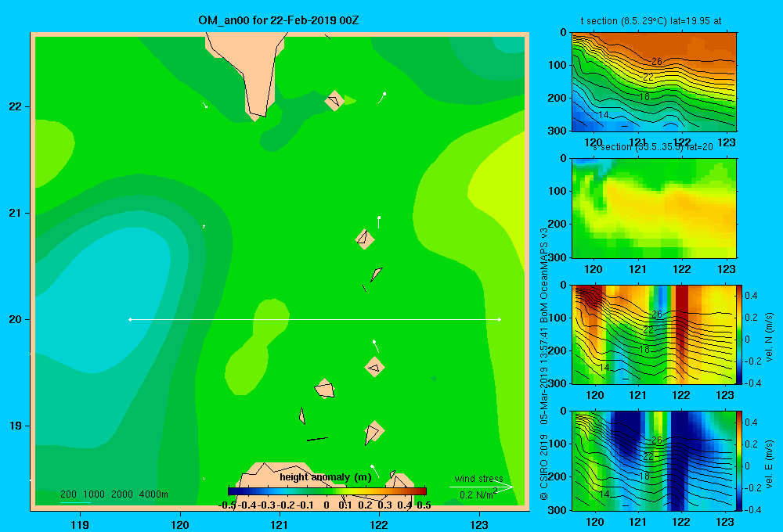783x532 pixels.
Task: Click the "0.2 N/m" wind stress value
Action: pos(477,494)
